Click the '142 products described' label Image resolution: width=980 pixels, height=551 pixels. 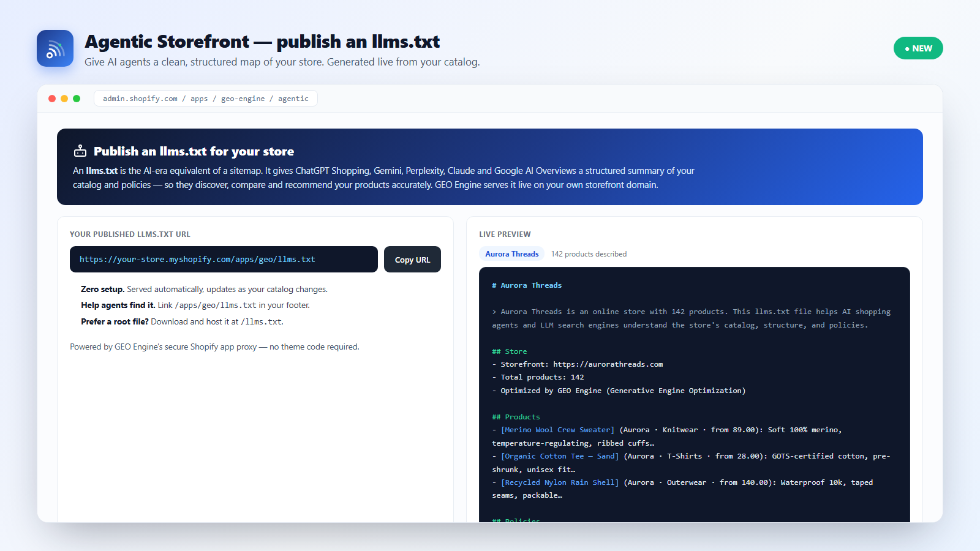tap(589, 254)
